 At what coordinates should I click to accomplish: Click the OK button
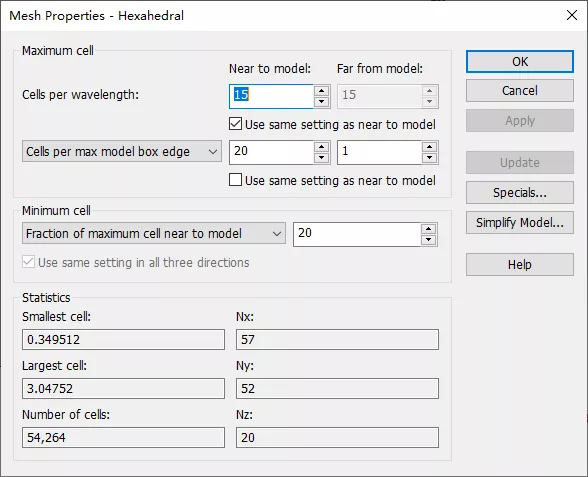[x=520, y=62]
